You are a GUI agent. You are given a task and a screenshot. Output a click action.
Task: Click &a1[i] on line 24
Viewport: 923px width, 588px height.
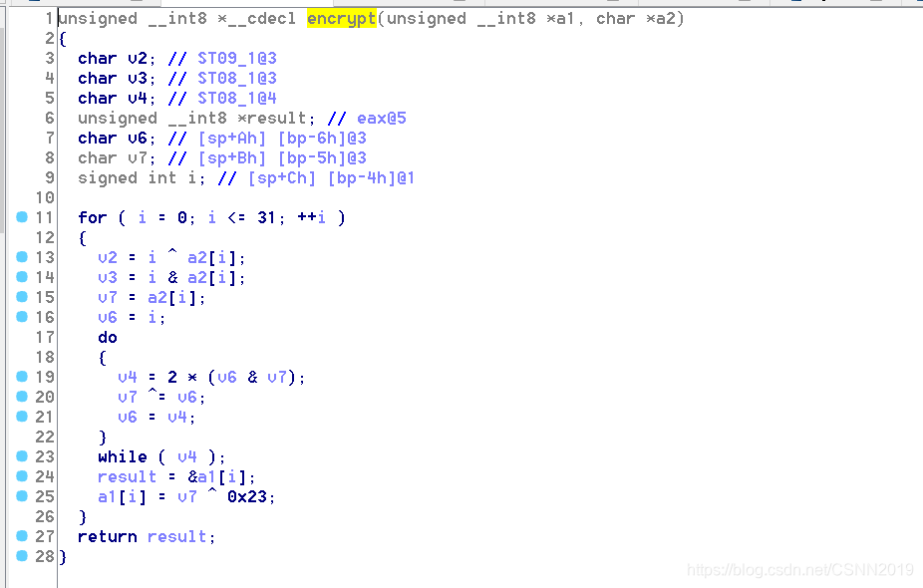click(x=216, y=477)
